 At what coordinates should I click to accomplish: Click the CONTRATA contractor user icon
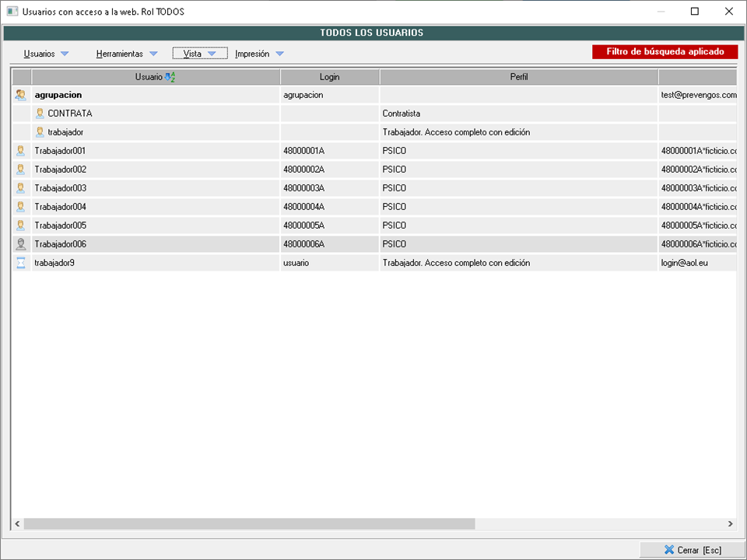pos(40,114)
